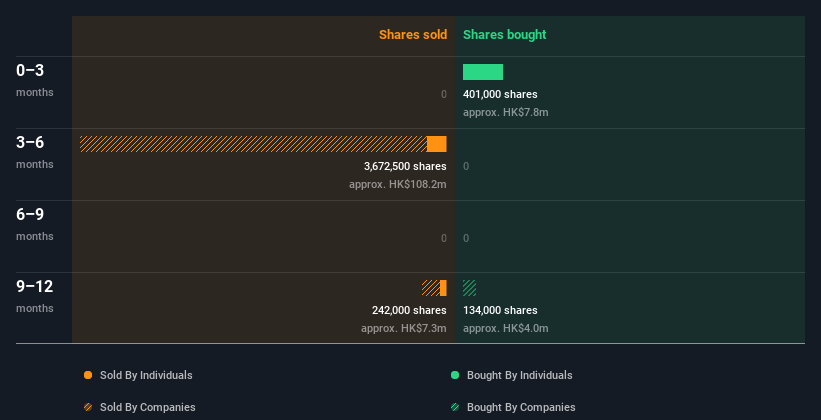This screenshot has height=420, width=821.
Task: Select the green 0–3 months bought bar
Action: tap(483, 72)
